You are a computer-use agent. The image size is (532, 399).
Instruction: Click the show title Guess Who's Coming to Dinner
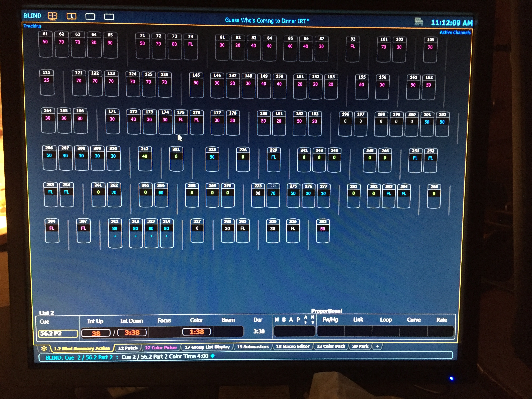[x=267, y=21]
